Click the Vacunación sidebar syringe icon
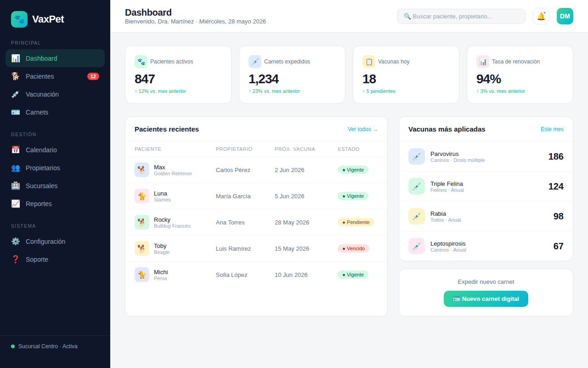 click(16, 94)
